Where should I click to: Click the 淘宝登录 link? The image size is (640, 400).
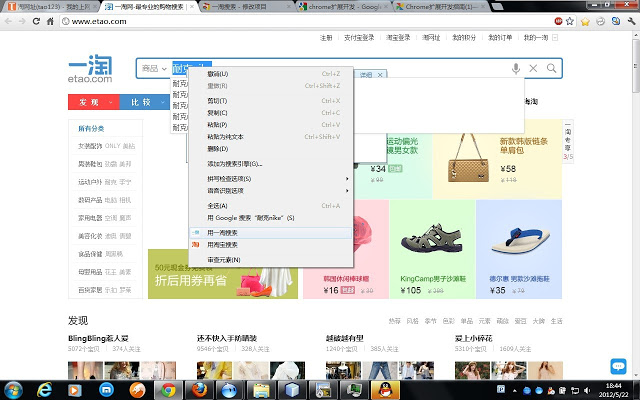click(398, 38)
